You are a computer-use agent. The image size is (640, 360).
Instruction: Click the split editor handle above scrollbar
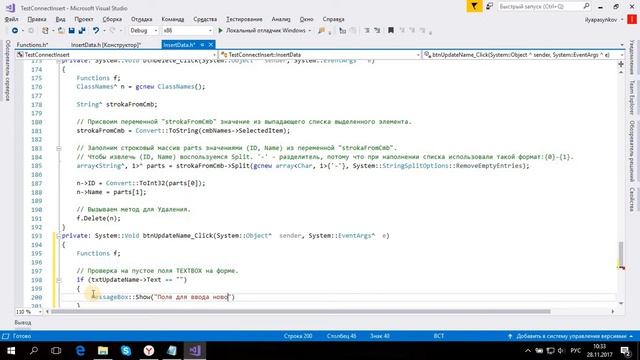(621, 64)
